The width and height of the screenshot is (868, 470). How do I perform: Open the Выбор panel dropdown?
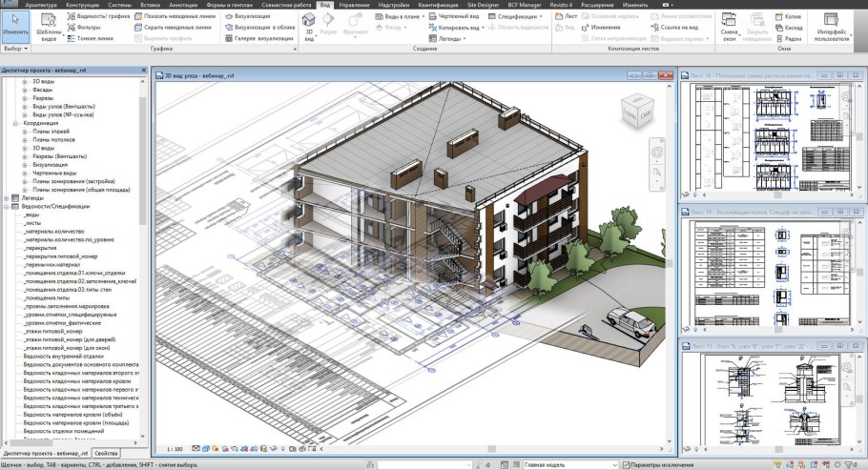(15, 49)
